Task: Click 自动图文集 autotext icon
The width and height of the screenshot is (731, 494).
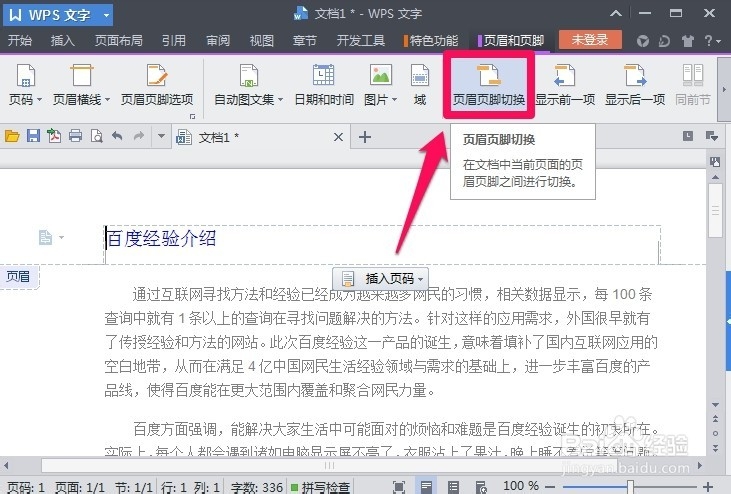Action: pos(248,75)
